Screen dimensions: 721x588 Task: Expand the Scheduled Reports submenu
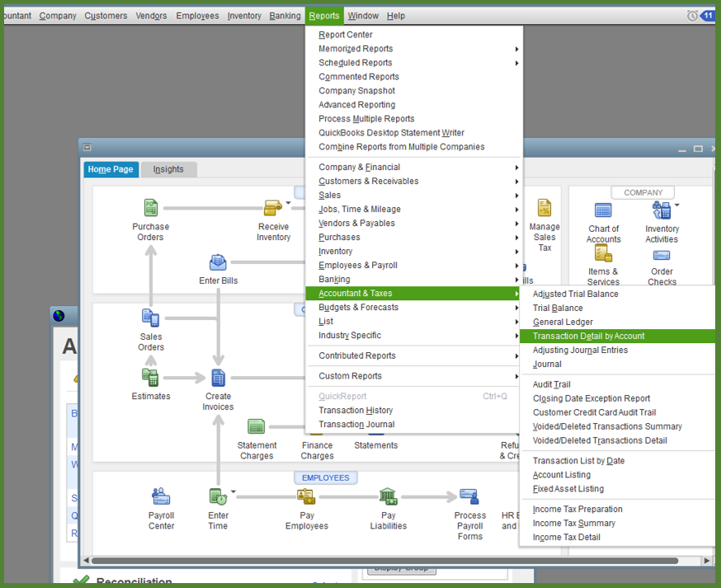pyautogui.click(x=517, y=63)
